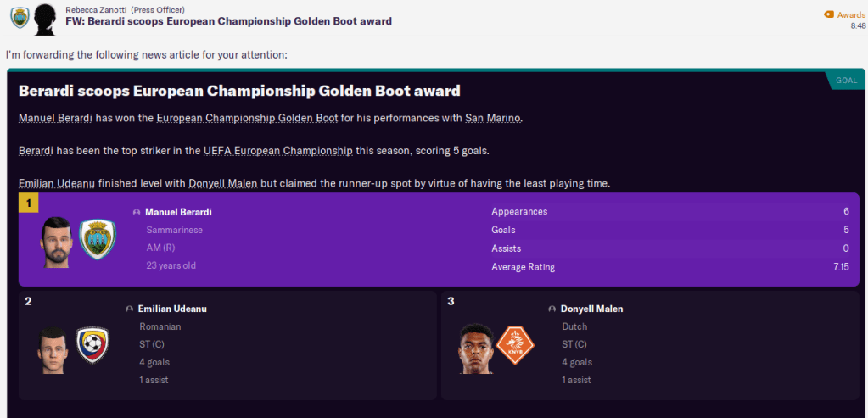The image size is (868, 418).
Task: Click info icon next to Manuel Berardi's name
Action: (x=137, y=212)
